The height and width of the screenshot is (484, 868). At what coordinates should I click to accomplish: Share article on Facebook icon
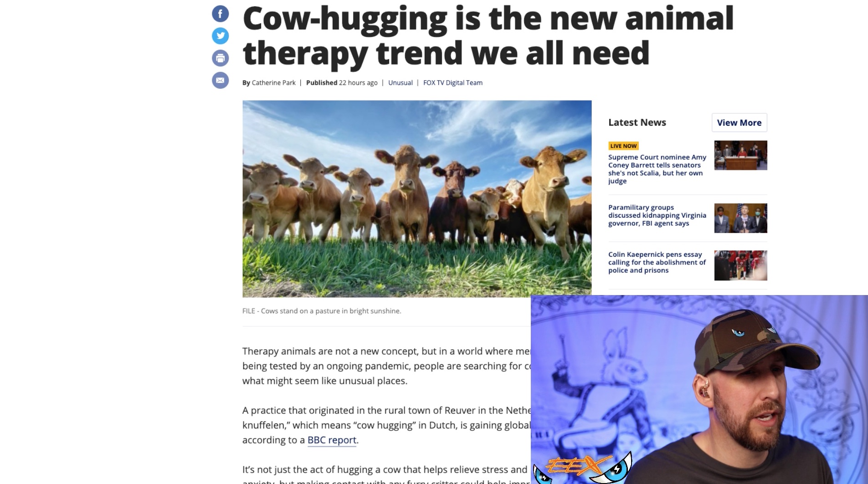coord(220,14)
